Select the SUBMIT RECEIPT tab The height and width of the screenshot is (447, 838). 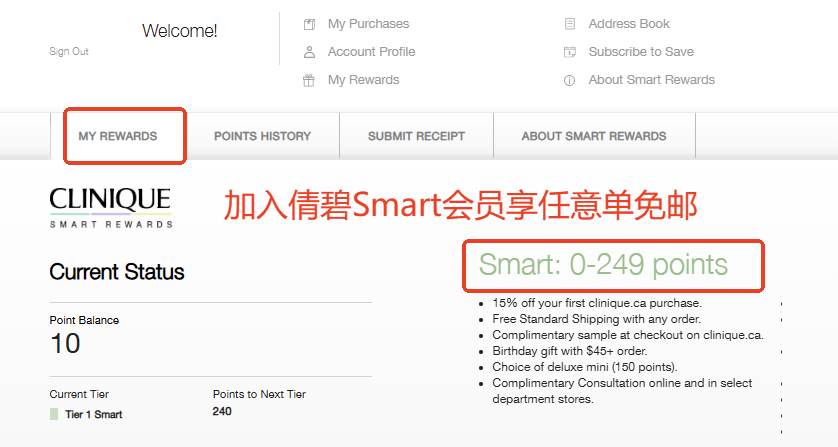416,136
